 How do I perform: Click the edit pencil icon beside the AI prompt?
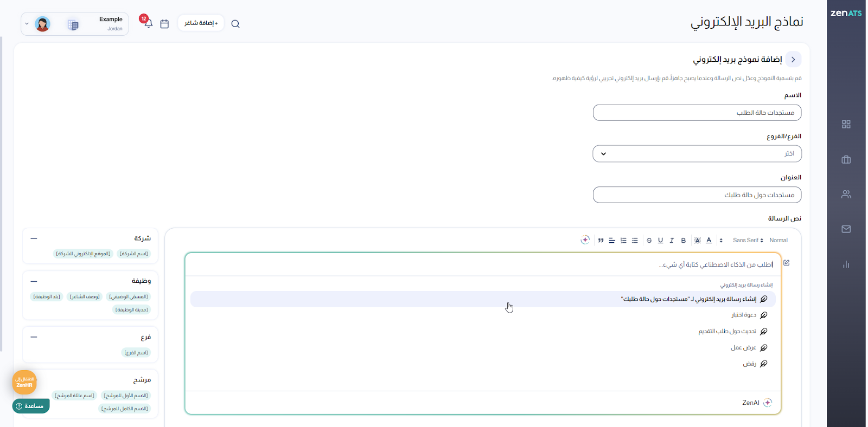[787, 263]
